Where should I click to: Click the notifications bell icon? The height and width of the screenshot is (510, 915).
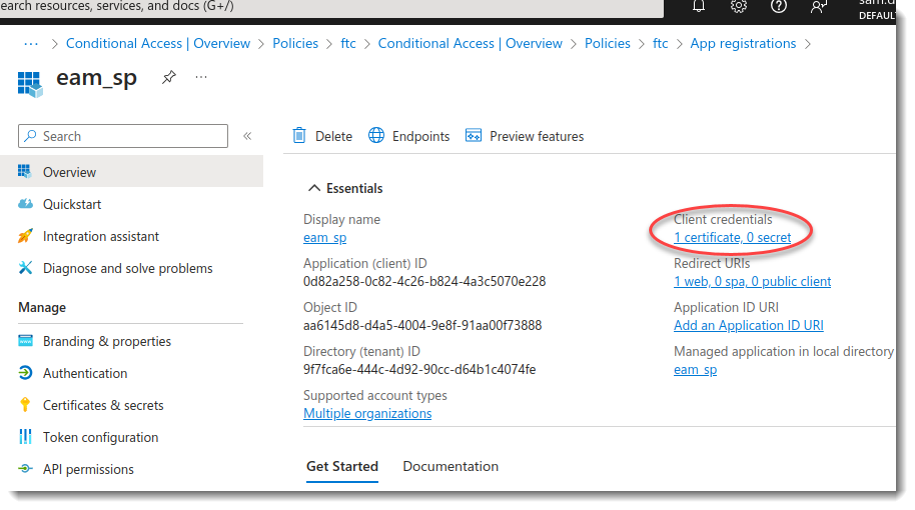[699, 6]
